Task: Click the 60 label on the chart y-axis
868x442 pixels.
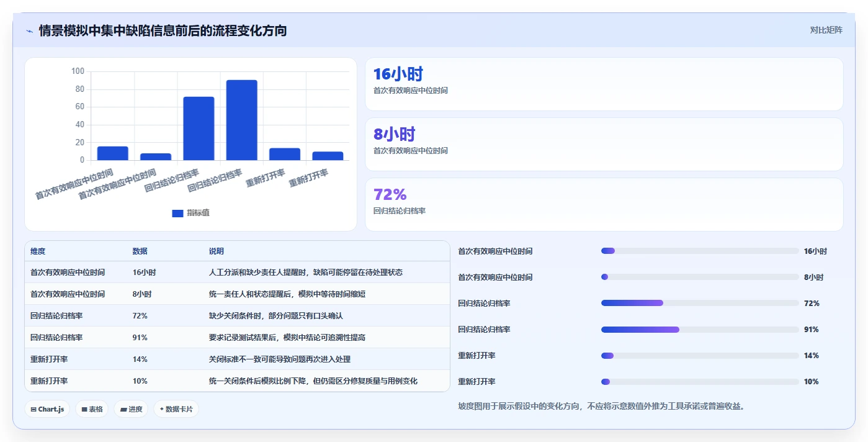Action: 79,107
